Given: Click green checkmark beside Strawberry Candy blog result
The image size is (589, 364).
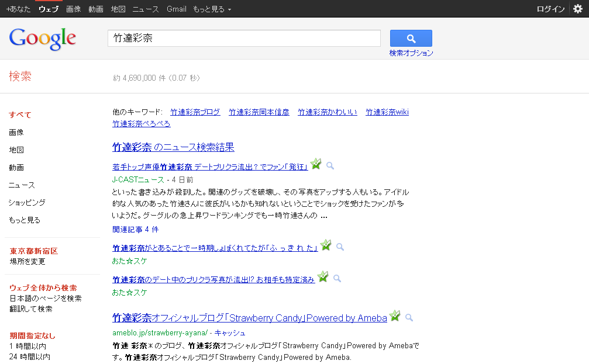Looking at the screenshot, I should click(x=395, y=317).
